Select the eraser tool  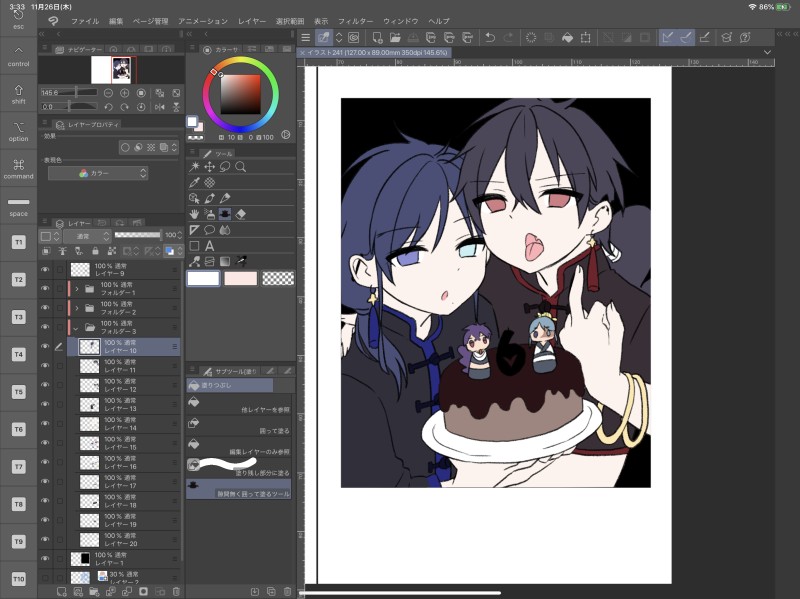tap(241, 214)
